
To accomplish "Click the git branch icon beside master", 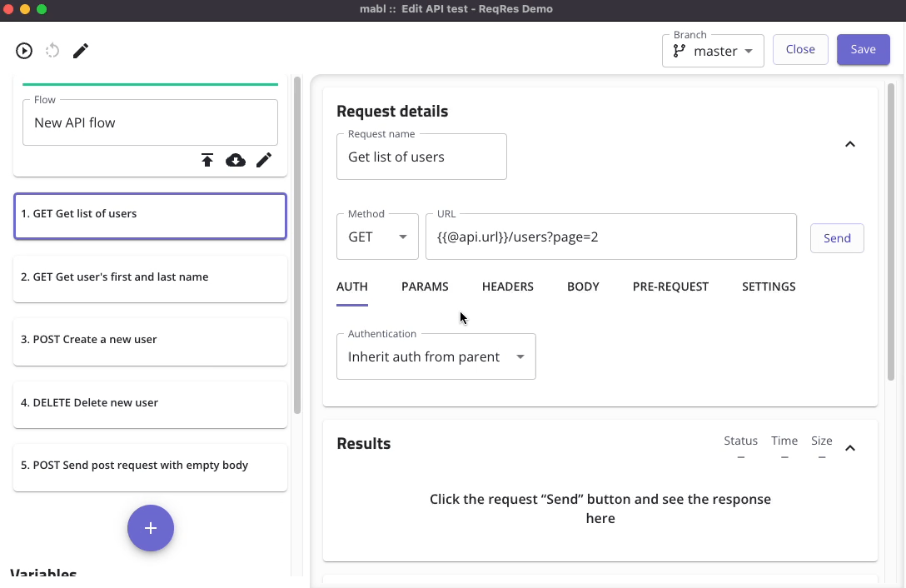I will (x=679, y=51).
